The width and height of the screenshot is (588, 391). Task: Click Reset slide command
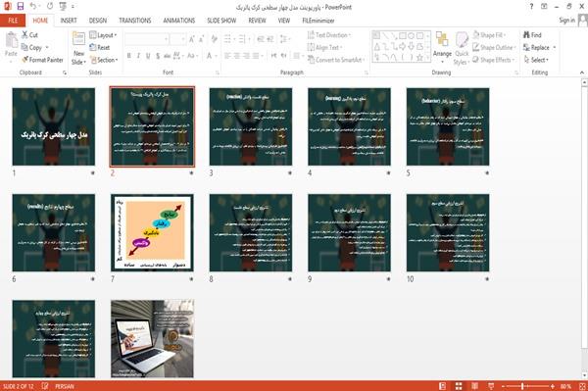(100, 47)
